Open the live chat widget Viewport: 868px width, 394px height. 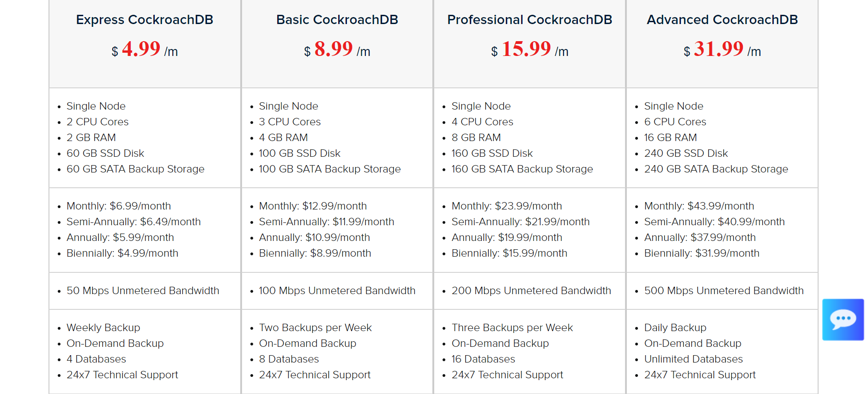[x=843, y=320]
